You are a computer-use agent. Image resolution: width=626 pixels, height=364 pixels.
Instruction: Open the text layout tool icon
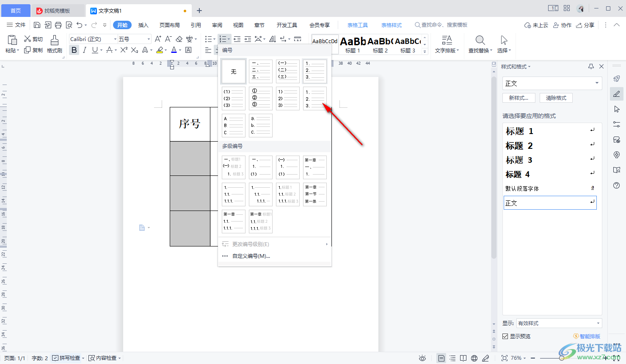[447, 40]
